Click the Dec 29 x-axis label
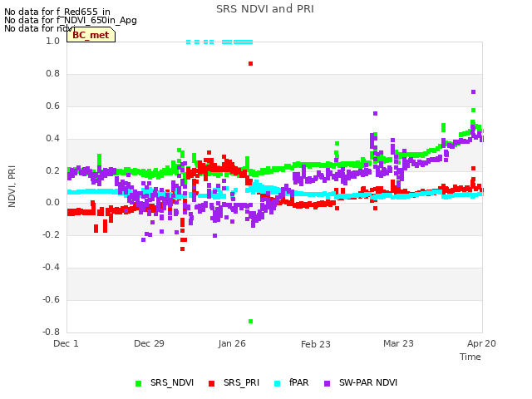Image resolution: width=532 pixels, height=399 pixels. [x=149, y=343]
